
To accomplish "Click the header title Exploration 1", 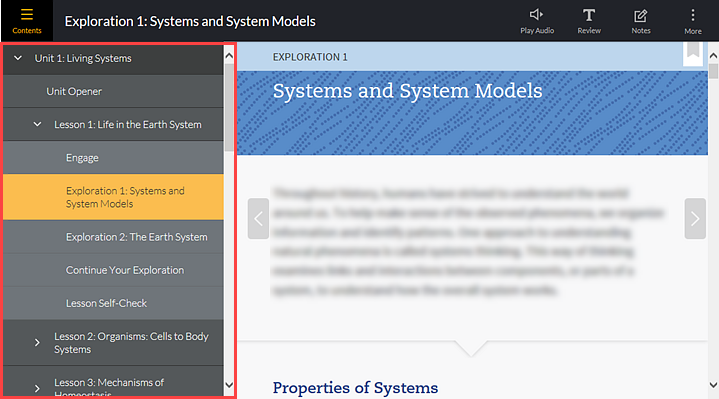I will pyautogui.click(x=190, y=21).
